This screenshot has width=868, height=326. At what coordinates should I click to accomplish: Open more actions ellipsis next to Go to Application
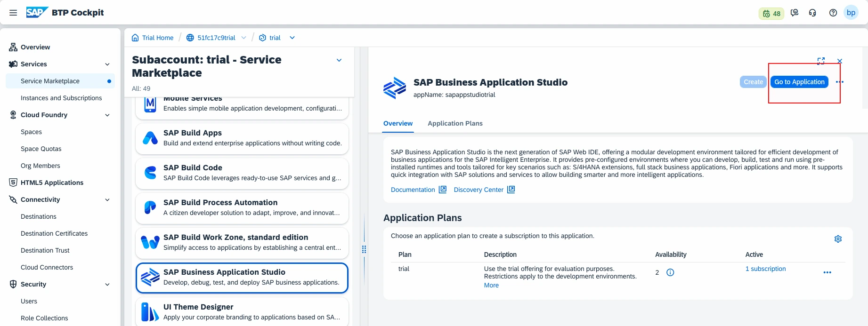pyautogui.click(x=840, y=82)
